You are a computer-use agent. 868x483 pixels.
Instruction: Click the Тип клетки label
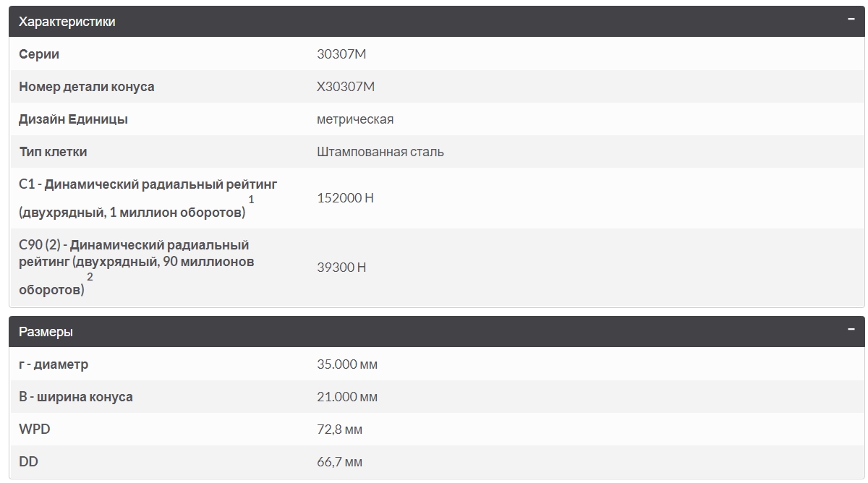click(x=53, y=152)
